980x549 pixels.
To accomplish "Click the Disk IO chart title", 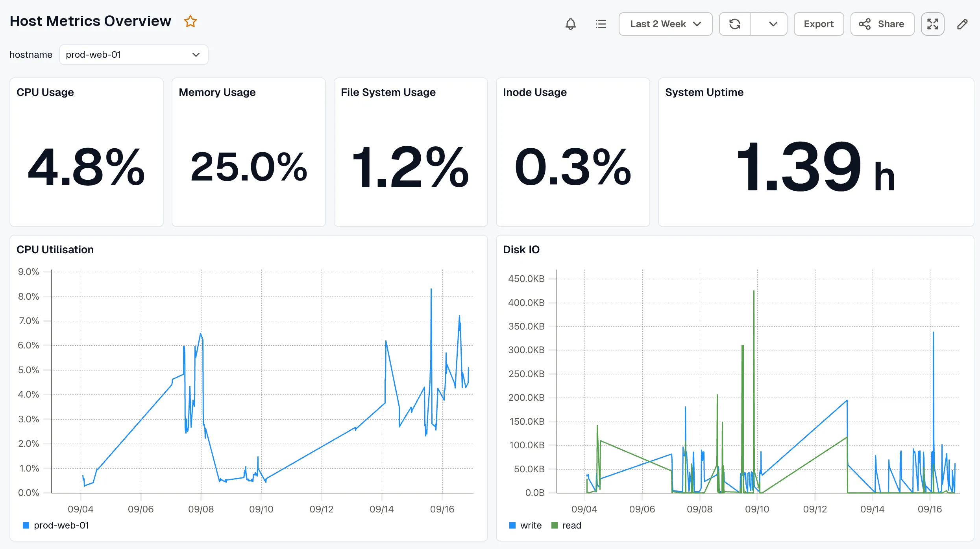I will 521,250.
